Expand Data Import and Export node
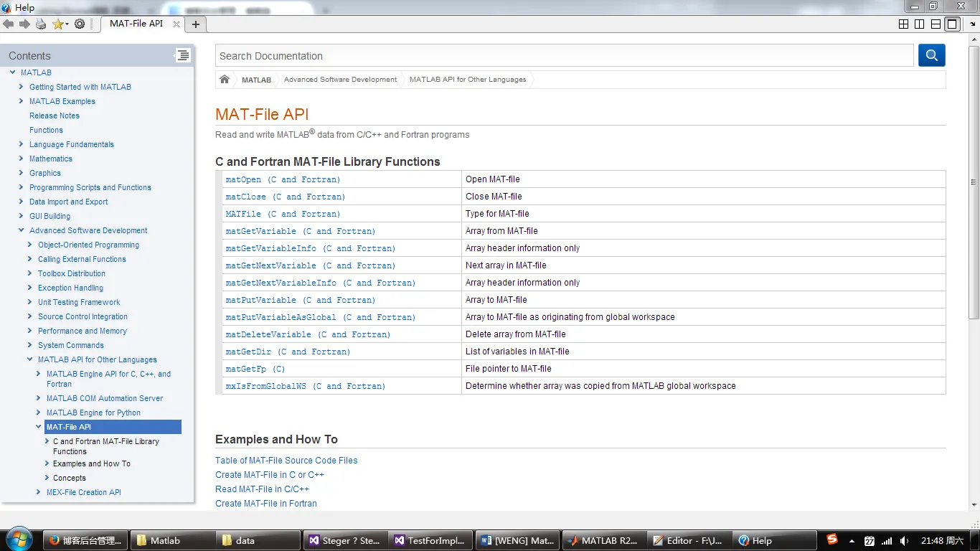 22,202
